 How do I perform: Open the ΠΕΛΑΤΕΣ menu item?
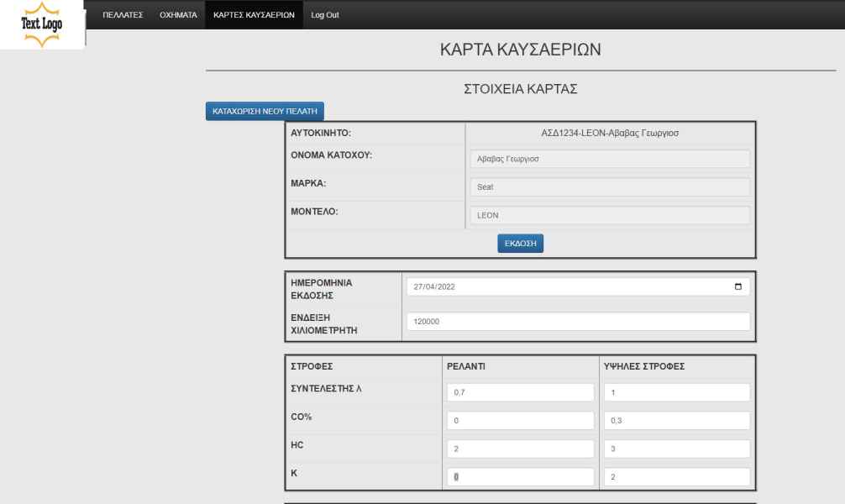tap(123, 15)
